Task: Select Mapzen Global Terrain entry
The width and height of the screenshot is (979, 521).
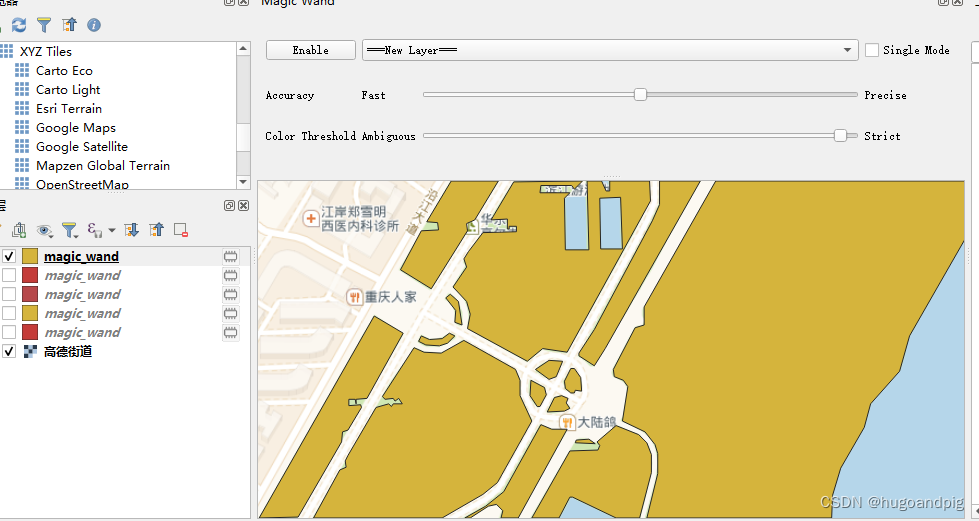Action: (x=103, y=166)
